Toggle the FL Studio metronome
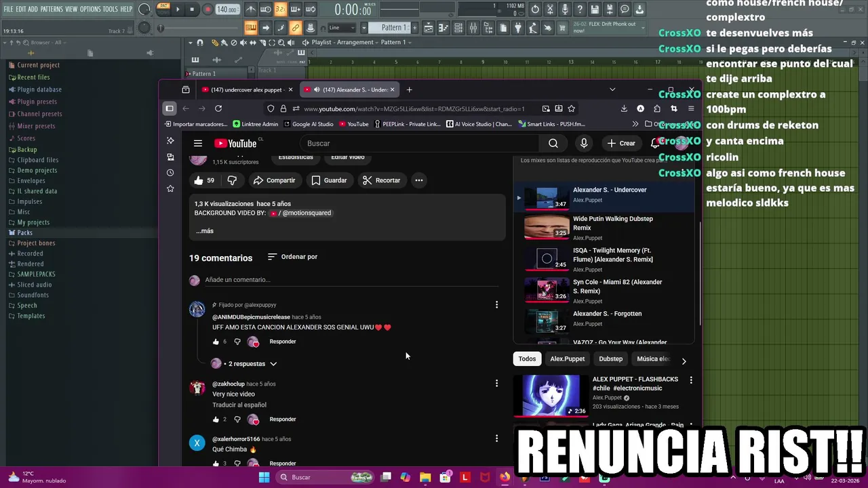Screen dimensions: 868x488 [251, 9]
